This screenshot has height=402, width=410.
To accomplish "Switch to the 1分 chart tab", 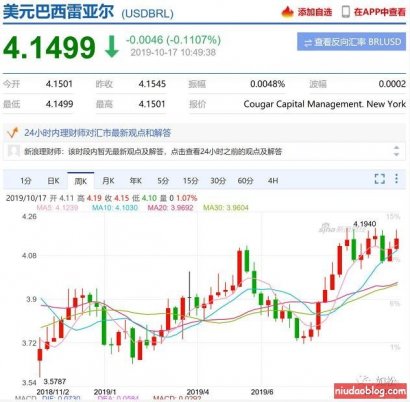I will (26, 181).
